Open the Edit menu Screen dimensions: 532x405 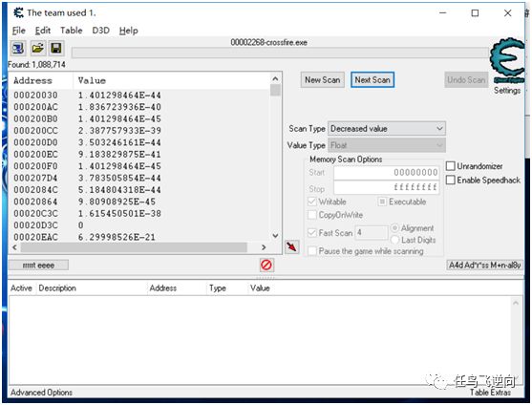coord(43,31)
